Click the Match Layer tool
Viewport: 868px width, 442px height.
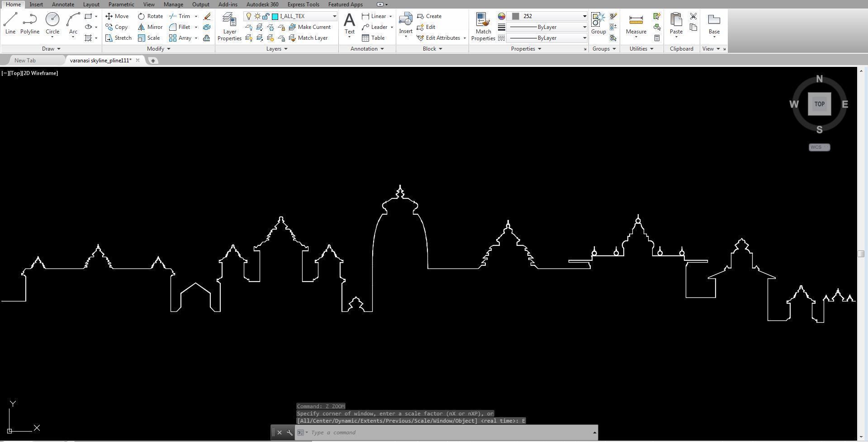[x=308, y=38]
